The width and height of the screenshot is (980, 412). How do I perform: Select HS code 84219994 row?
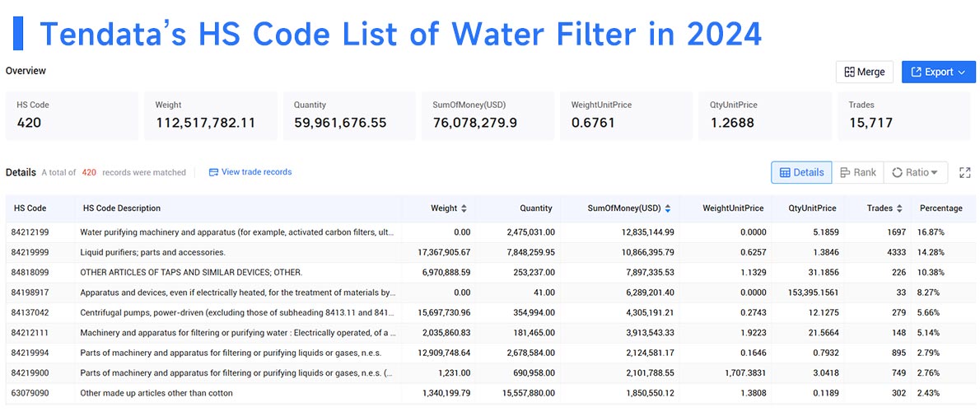click(491, 353)
